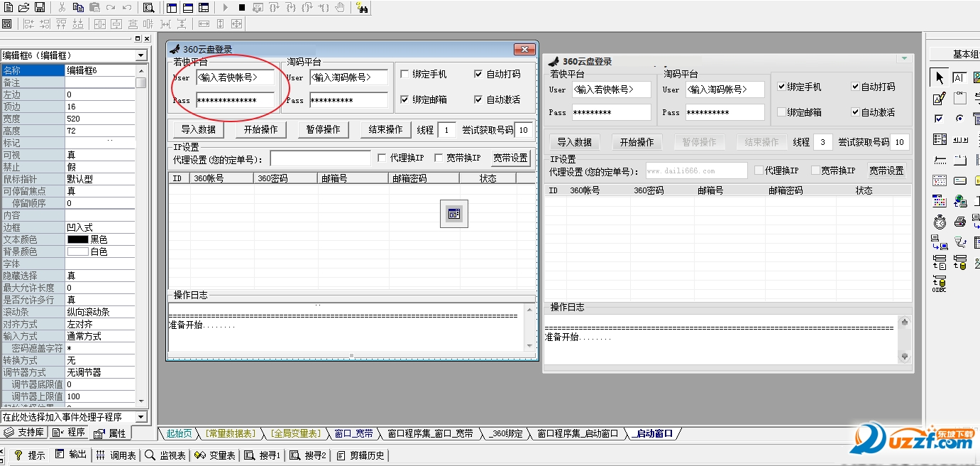Click 宽带设置 button in running window
980x466 pixels.
pos(886,170)
